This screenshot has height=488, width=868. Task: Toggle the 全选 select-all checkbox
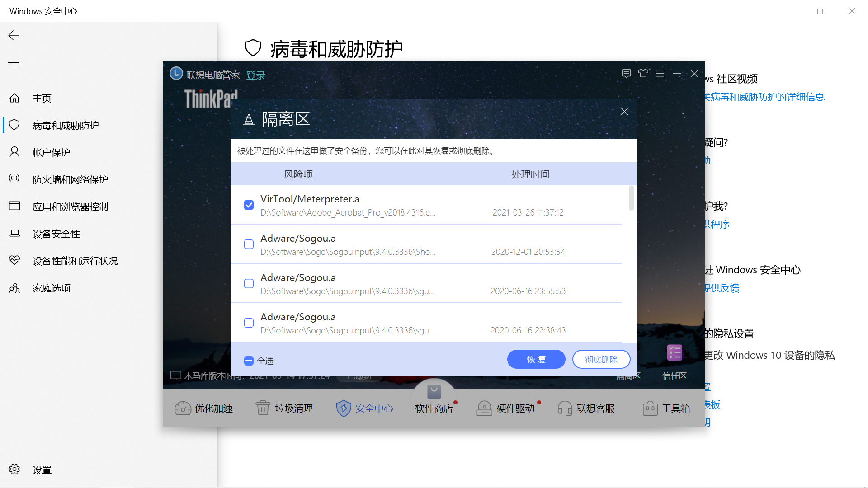(x=249, y=361)
